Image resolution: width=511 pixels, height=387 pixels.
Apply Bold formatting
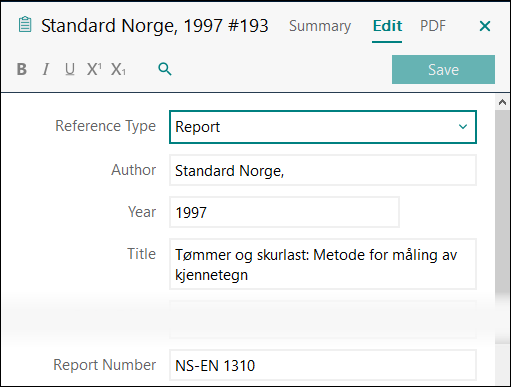click(x=22, y=69)
